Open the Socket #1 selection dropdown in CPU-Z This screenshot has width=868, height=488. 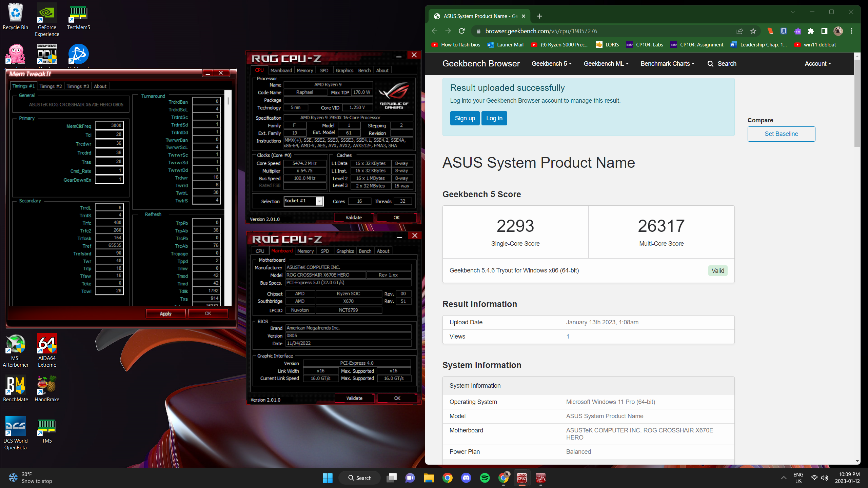click(x=303, y=201)
